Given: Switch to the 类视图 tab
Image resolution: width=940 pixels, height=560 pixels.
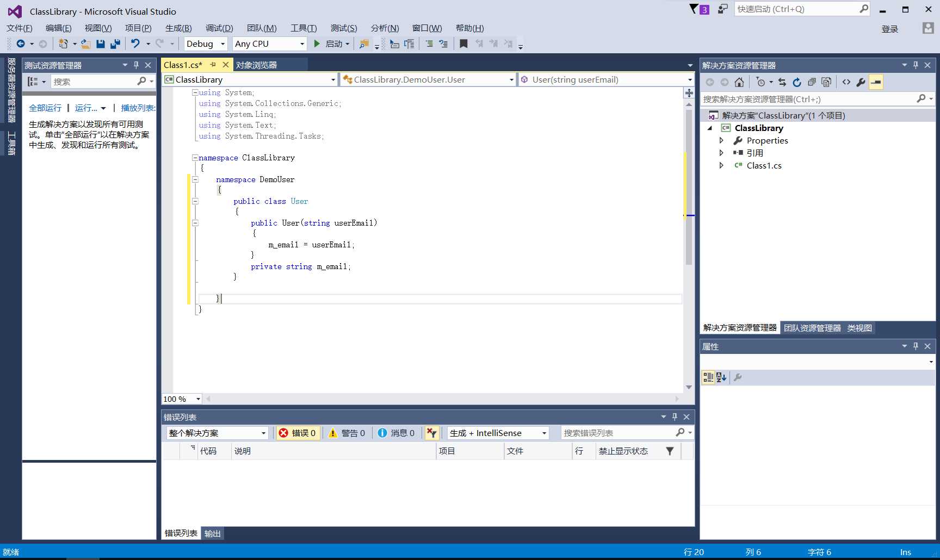Looking at the screenshot, I should tap(859, 328).
